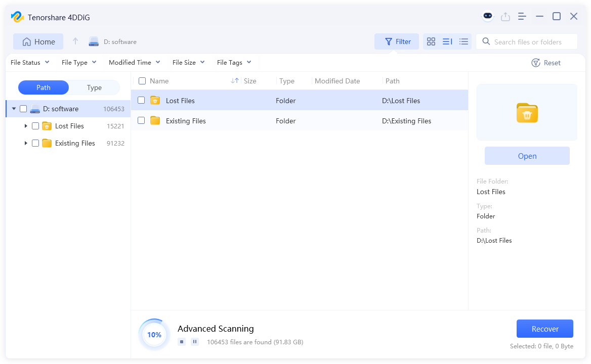Tick the D: software tree checkbox
The width and height of the screenshot is (591, 364).
(x=23, y=109)
